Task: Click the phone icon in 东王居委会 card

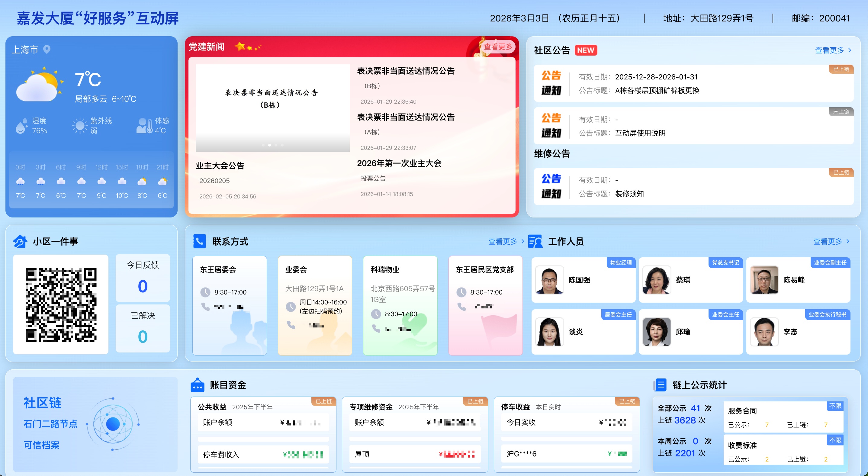Action: pyautogui.click(x=205, y=307)
